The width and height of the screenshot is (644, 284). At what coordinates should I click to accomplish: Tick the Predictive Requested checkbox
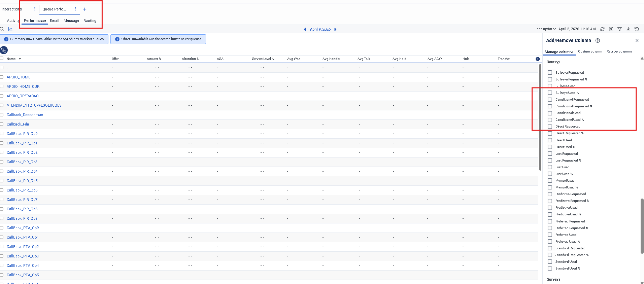(x=550, y=194)
